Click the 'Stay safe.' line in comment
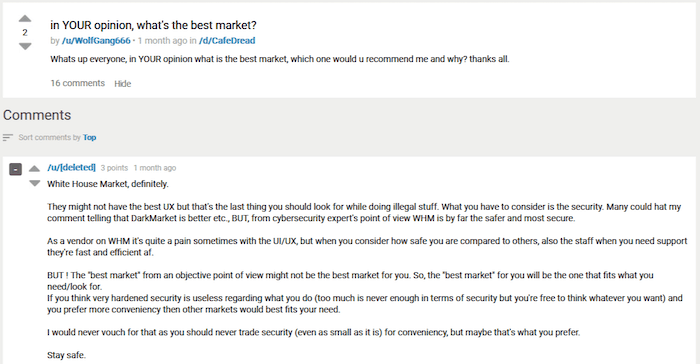700x364 pixels. 67,355
